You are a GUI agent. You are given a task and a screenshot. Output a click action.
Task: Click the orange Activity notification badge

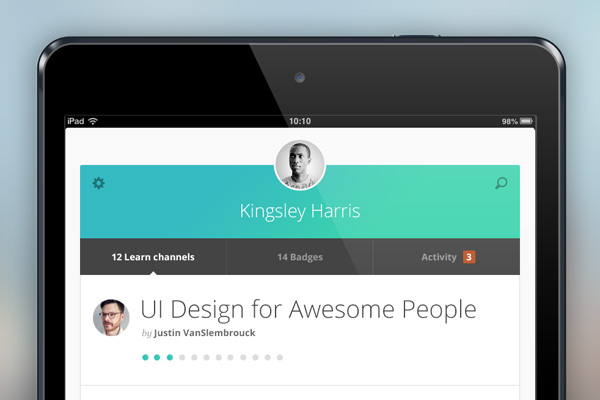click(x=469, y=257)
